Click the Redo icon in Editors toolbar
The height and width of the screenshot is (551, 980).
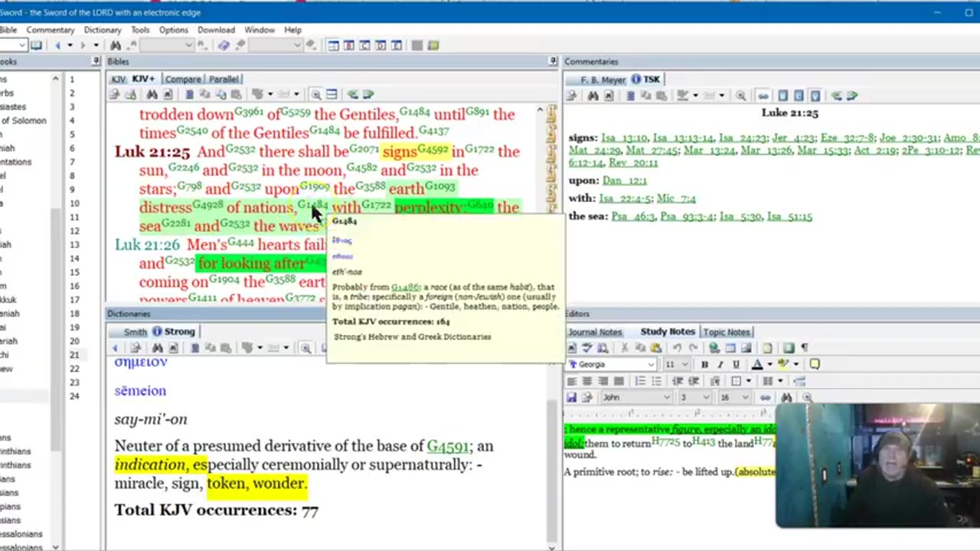tap(693, 348)
